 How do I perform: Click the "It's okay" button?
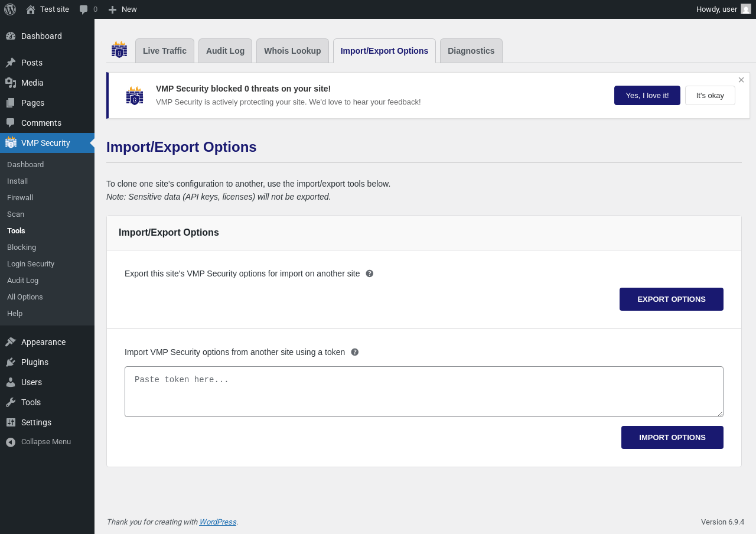coord(710,95)
